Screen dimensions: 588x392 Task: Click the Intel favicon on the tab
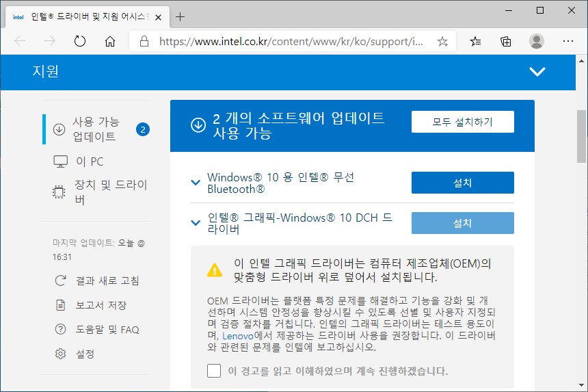coord(18,17)
